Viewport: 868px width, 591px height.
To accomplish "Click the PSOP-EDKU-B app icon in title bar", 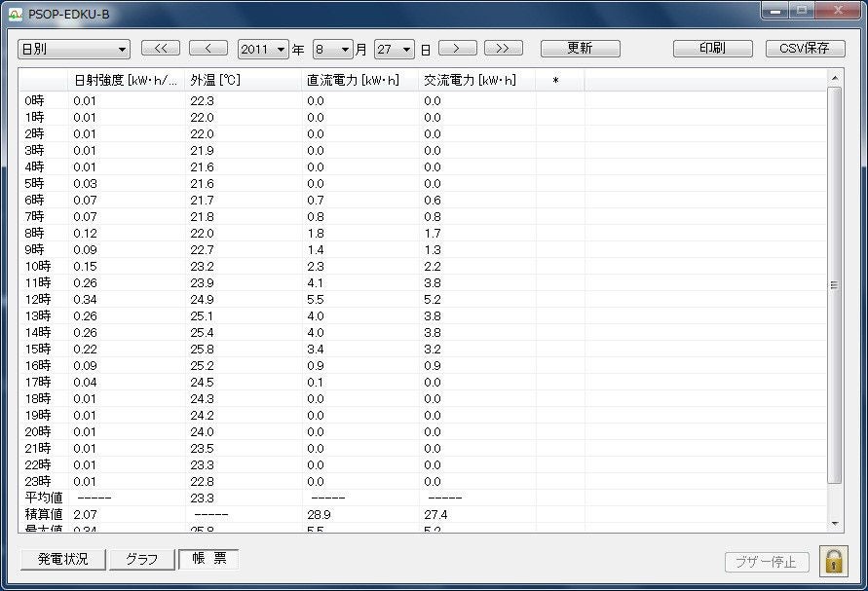I will (x=15, y=15).
